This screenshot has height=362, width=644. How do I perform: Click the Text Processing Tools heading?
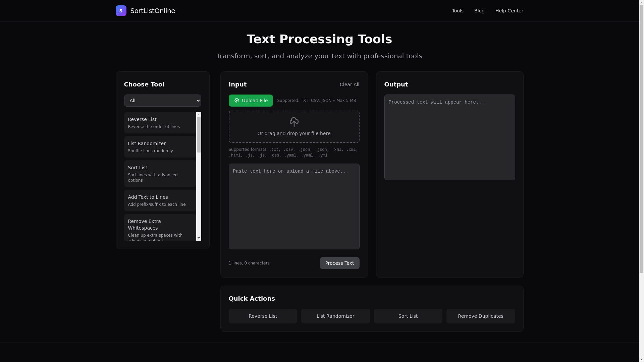coord(319,39)
